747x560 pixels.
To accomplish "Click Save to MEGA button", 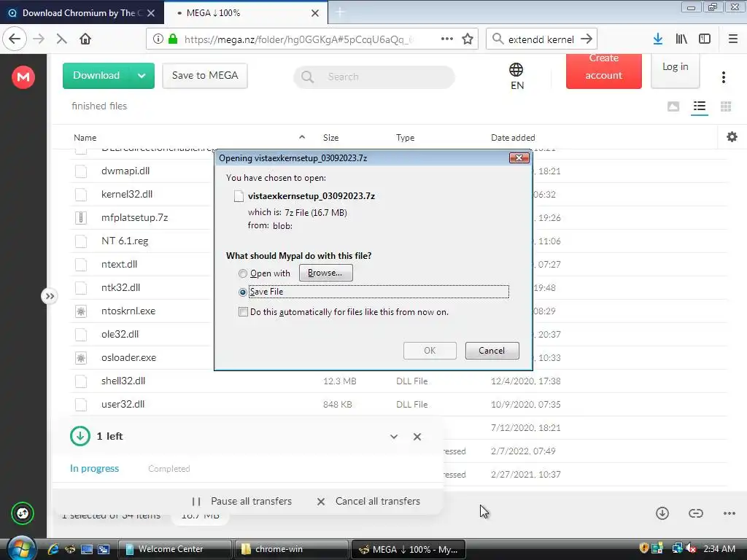I will 205,76.
